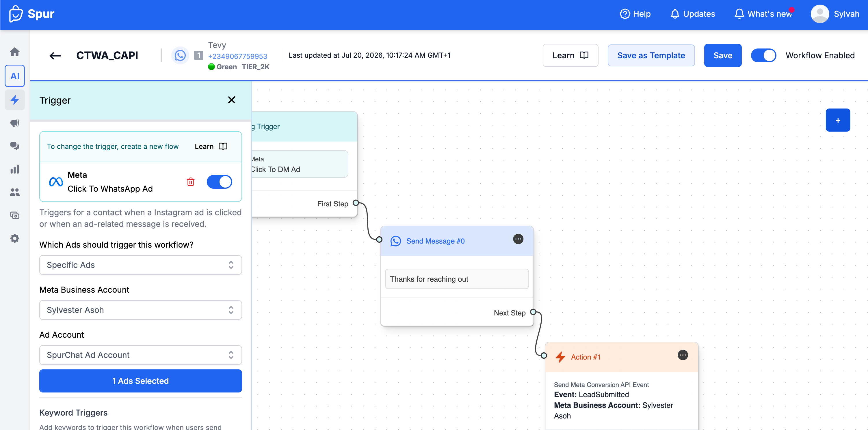Toggle the Workflow Enabled switch
This screenshot has width=868, height=430.
[x=763, y=56]
